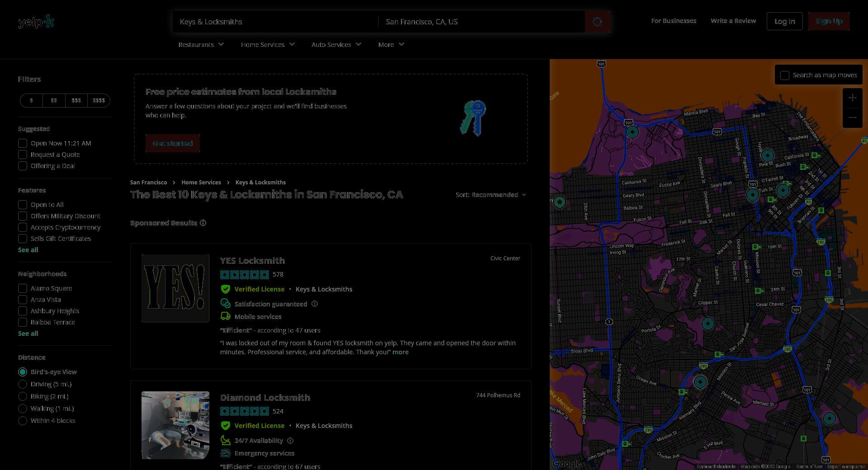This screenshot has height=470, width=868.
Task: Open For Businesses
Action: click(674, 21)
